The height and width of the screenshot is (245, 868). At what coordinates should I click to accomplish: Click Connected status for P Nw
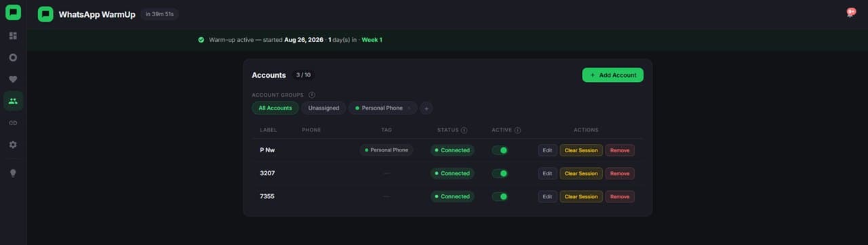pyautogui.click(x=452, y=150)
